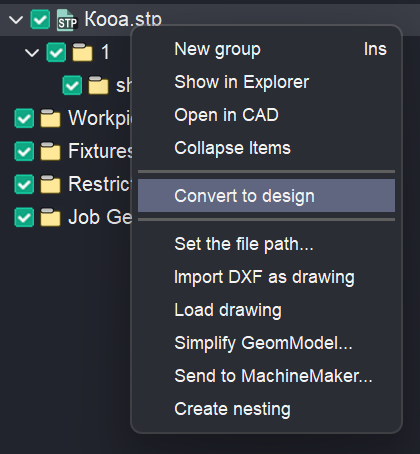Click the Restrict folder icon
The height and width of the screenshot is (454, 420).
click(x=50, y=184)
